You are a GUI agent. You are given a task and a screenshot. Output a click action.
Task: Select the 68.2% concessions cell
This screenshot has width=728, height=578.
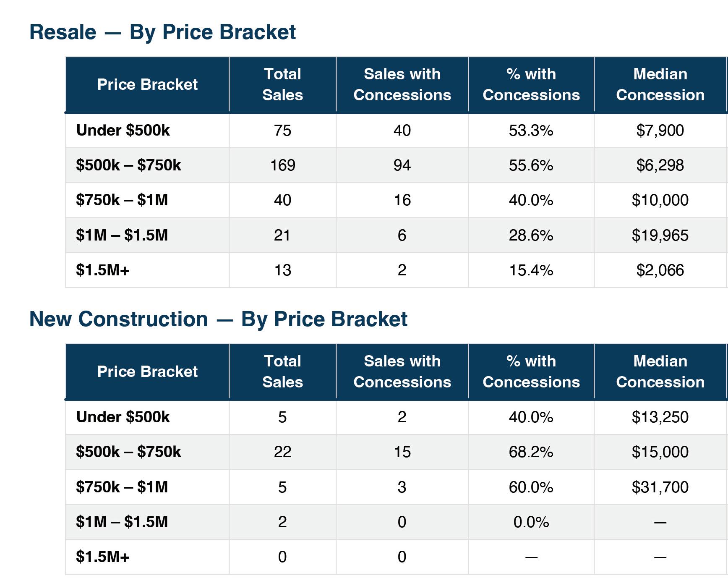point(531,452)
